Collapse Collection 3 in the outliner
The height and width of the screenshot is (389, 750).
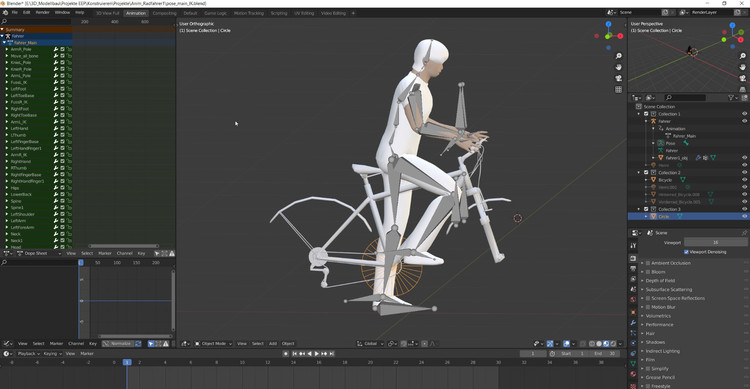639,209
